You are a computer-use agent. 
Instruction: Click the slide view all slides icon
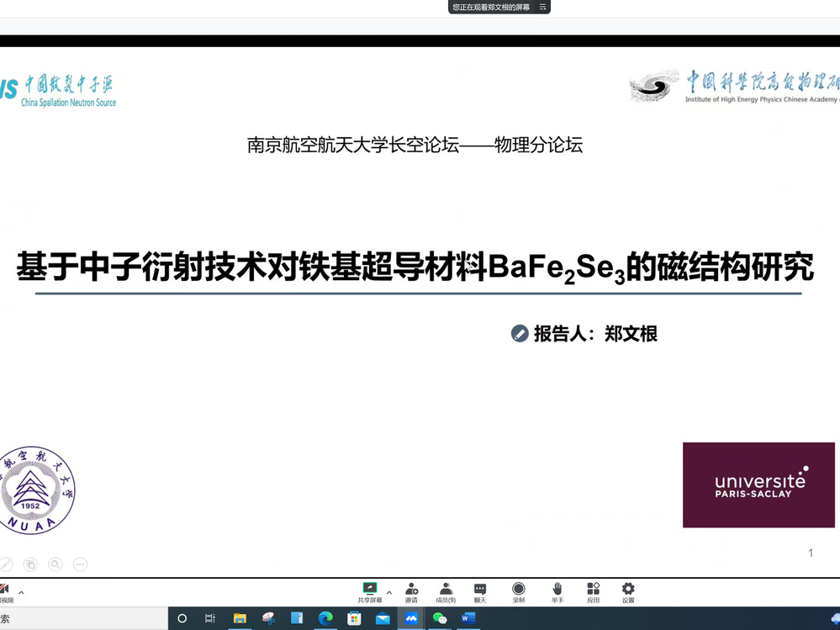tap(30, 564)
